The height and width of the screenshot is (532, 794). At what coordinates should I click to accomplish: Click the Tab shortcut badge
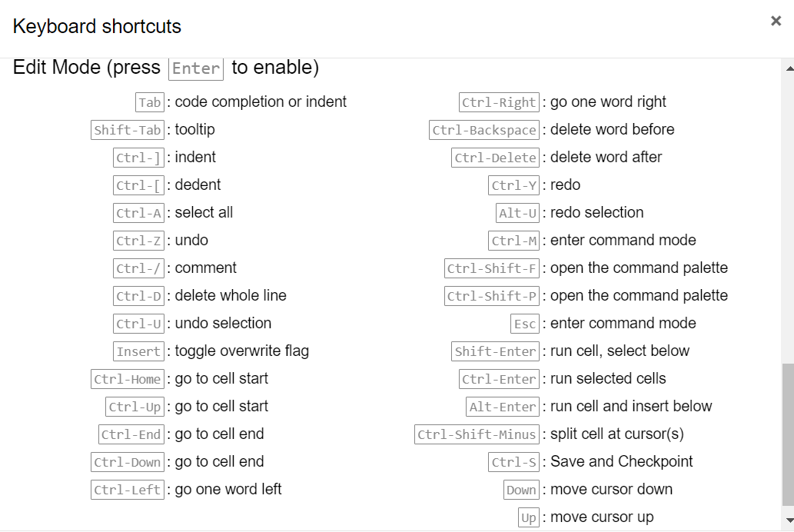coord(149,101)
